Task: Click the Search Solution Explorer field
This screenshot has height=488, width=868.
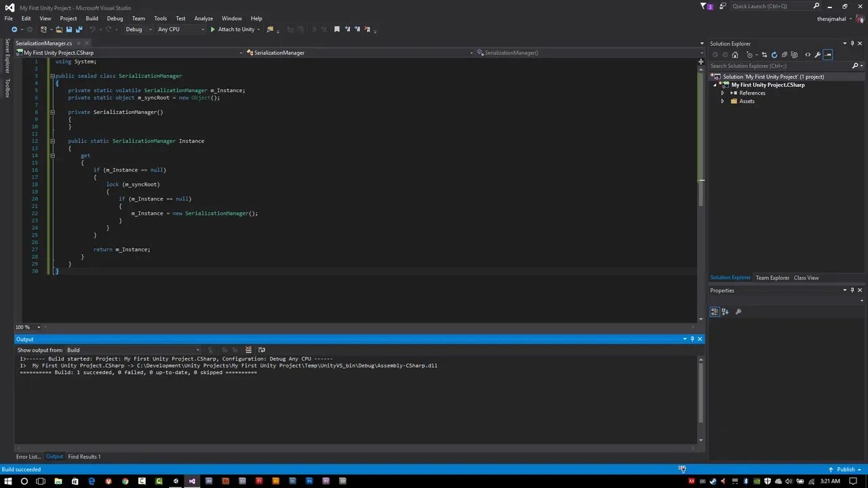Action: coord(781,66)
